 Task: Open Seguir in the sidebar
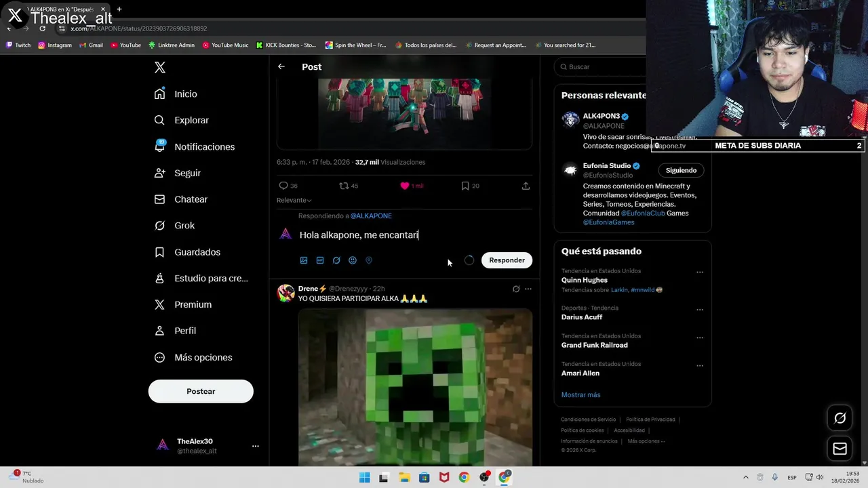coord(178,173)
